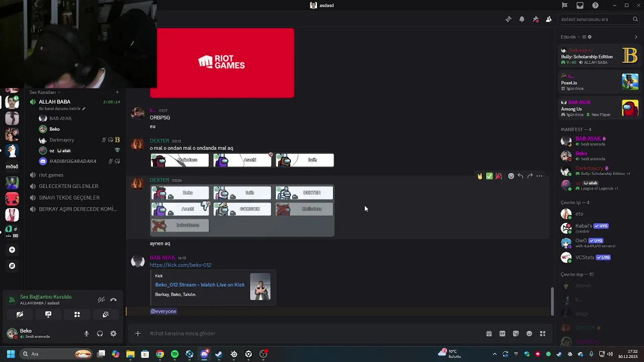Image resolution: width=644 pixels, height=362 pixels.
Task: Share your screen button
Action: tap(48, 314)
